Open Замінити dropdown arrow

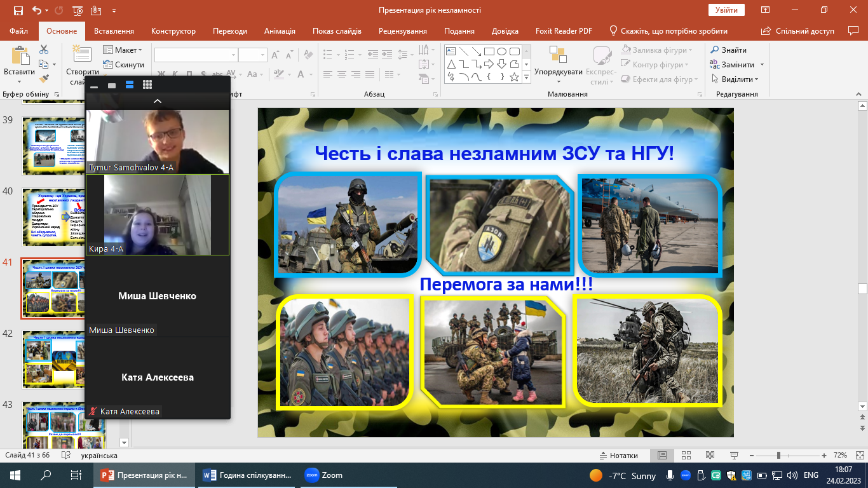(762, 65)
